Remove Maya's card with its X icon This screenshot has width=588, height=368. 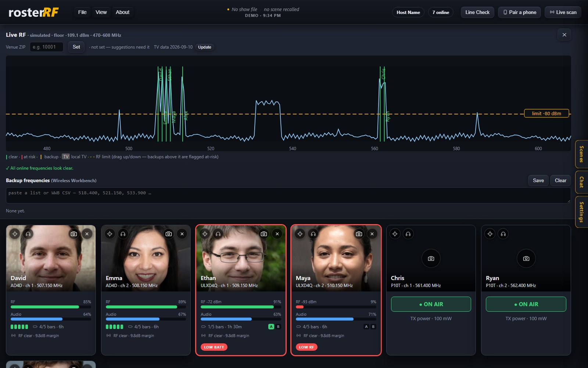(x=372, y=234)
